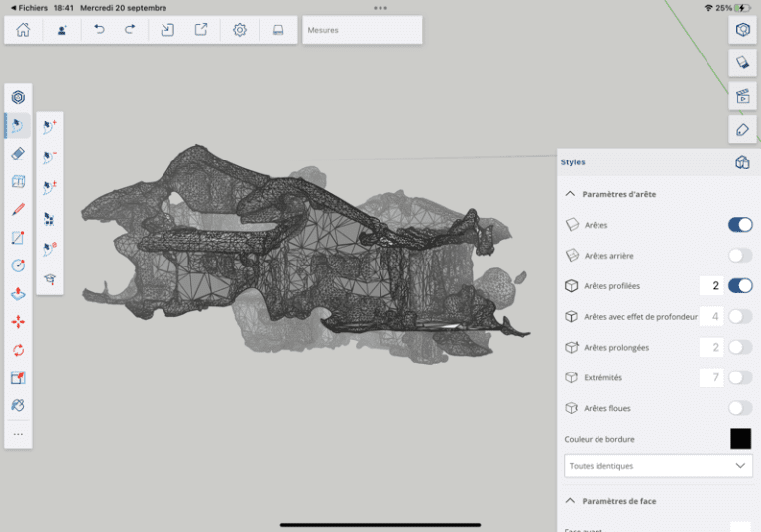Viewport: 761px width, 532px height.
Task: Collapse the Paramètres de face section
Action: coord(571,501)
